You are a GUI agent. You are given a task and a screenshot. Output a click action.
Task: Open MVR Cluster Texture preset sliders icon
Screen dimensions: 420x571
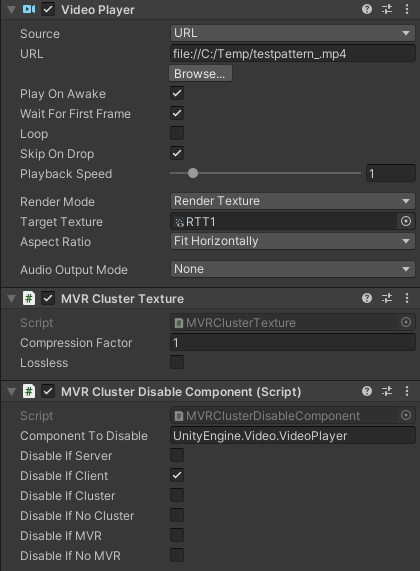tap(387, 298)
